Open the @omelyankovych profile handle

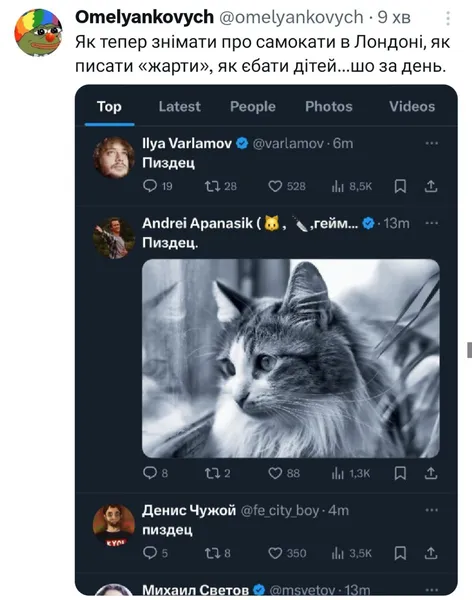tap(291, 18)
